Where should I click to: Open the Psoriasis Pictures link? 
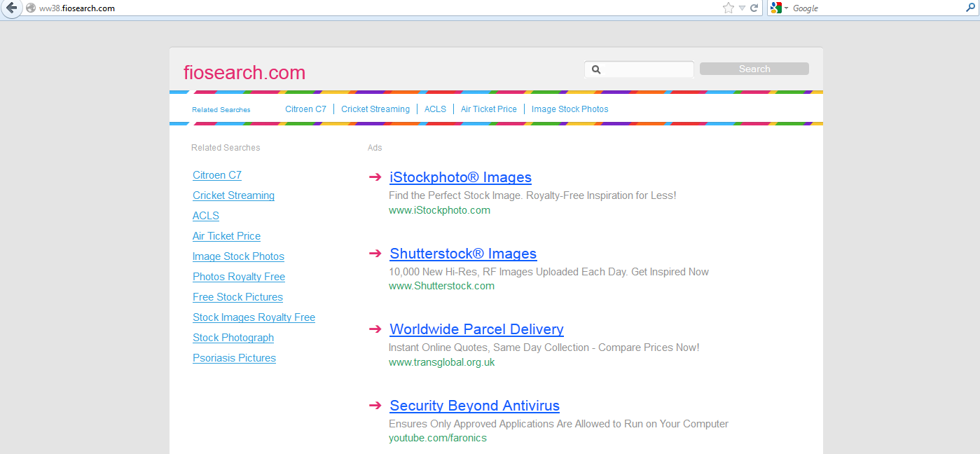coord(234,358)
